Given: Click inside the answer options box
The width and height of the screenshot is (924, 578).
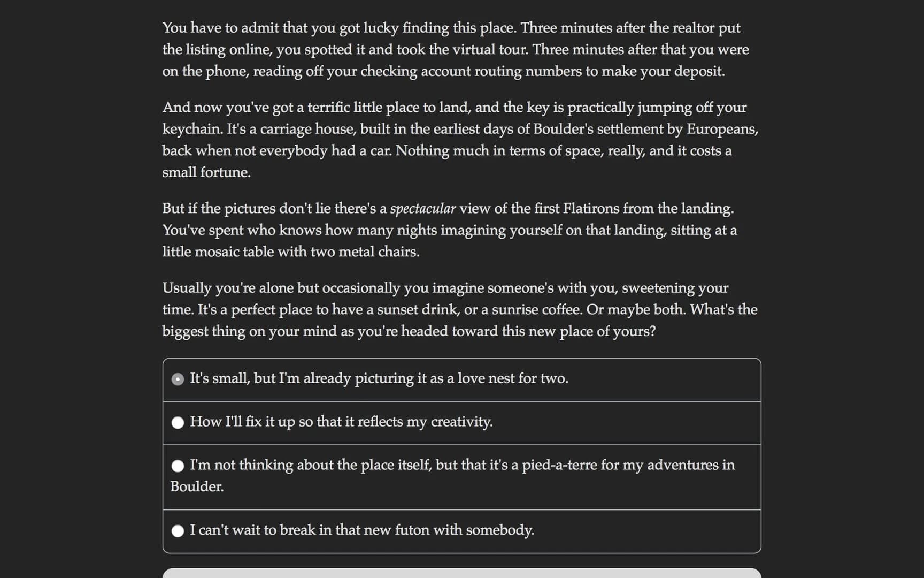Looking at the screenshot, I should (x=462, y=455).
